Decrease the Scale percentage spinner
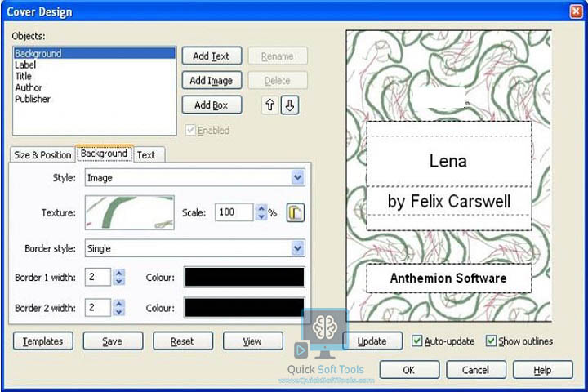This screenshot has height=392, width=588. (x=261, y=216)
